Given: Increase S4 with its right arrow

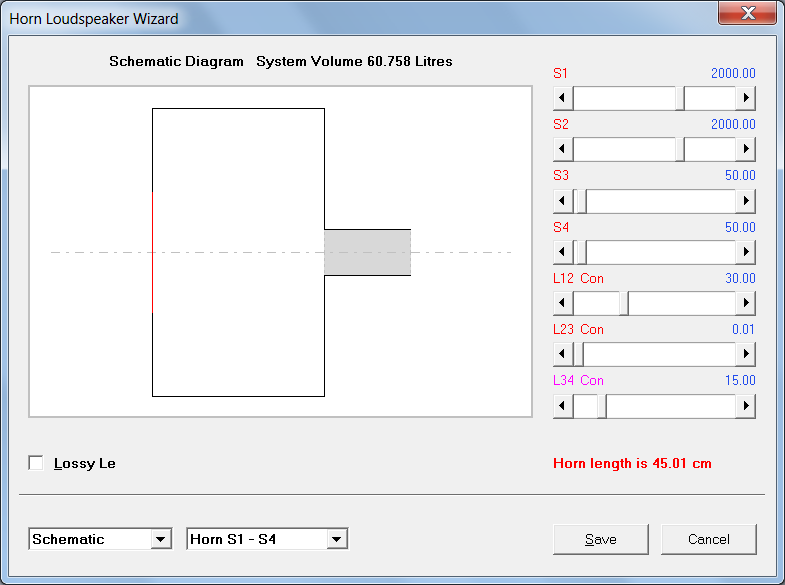Looking at the screenshot, I should coord(745,252).
